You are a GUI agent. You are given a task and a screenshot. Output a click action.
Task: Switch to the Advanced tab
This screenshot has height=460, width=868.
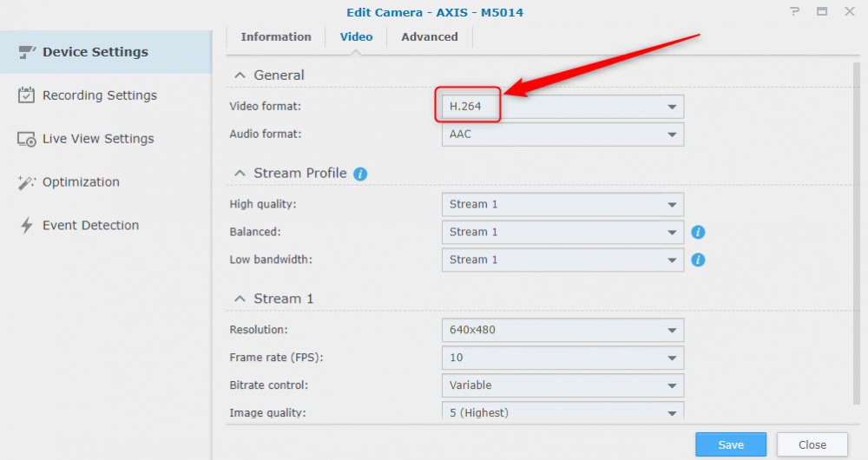(430, 37)
